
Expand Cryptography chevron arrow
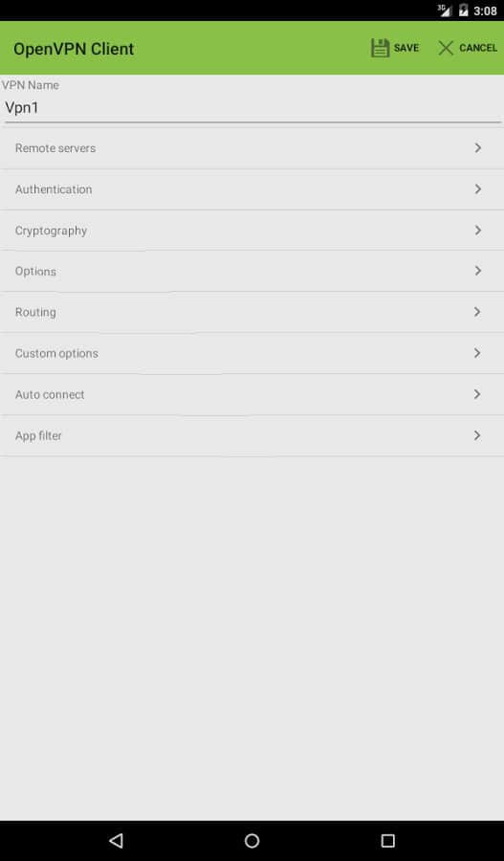coord(477,230)
